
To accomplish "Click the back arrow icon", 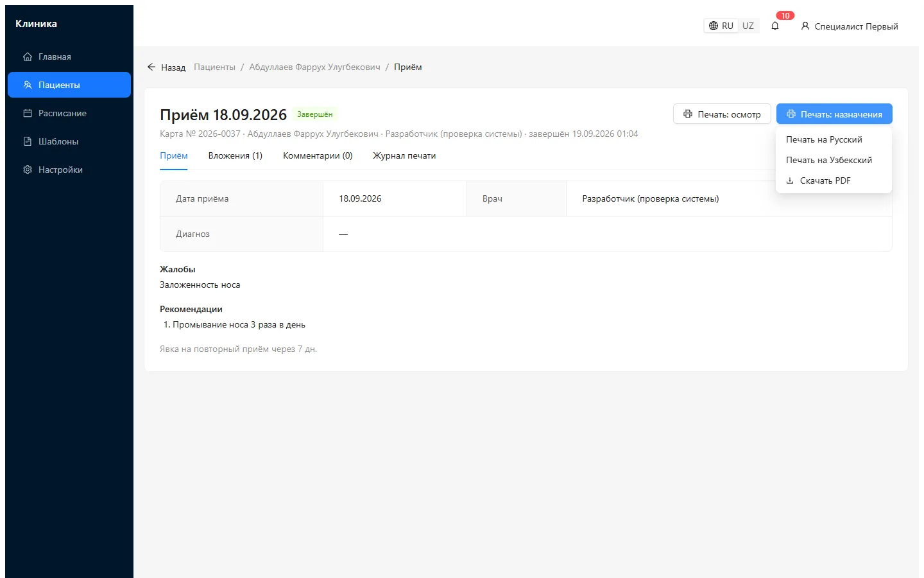I will tap(151, 67).
